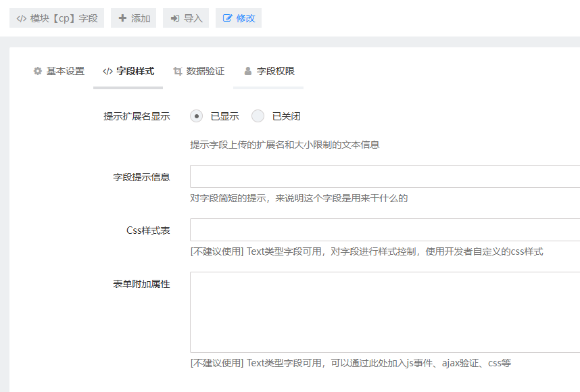
Task: Click the plus icon on 添加
Action: (x=122, y=18)
